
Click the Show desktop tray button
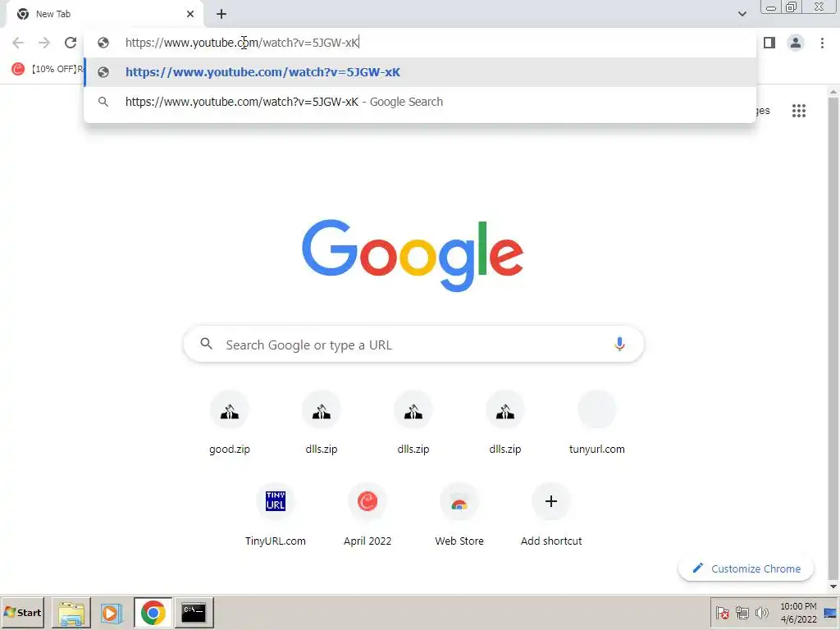830,613
